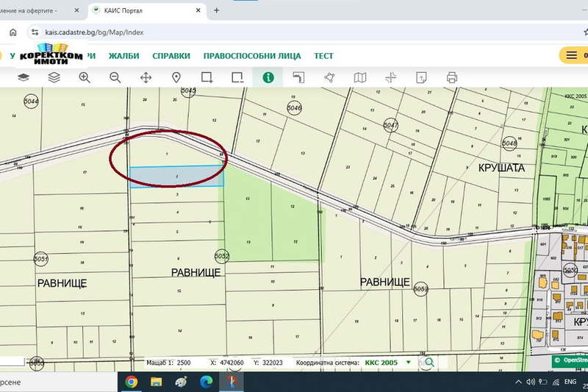
Task: Select the highlighted blue parcel 2
Action: point(177,177)
